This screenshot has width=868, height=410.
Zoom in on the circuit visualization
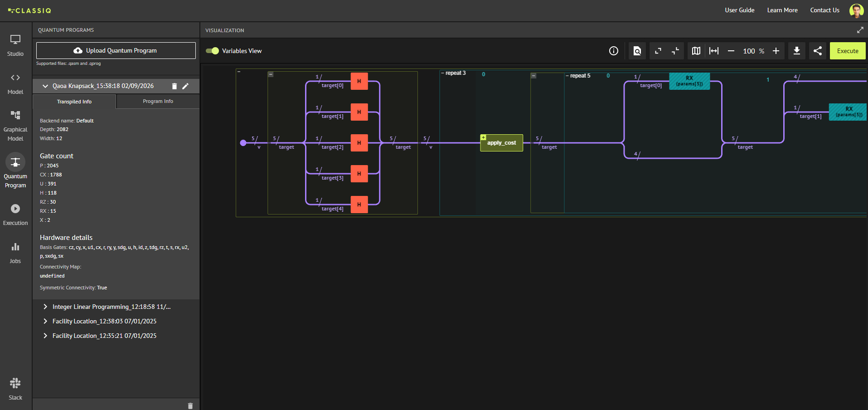point(776,51)
